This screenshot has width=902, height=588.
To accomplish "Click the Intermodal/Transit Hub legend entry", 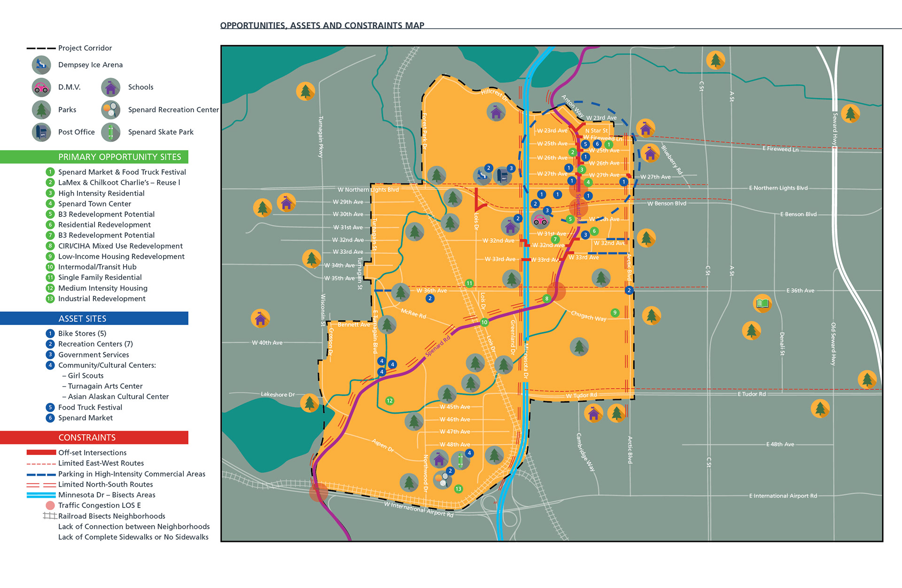I will click(x=97, y=267).
